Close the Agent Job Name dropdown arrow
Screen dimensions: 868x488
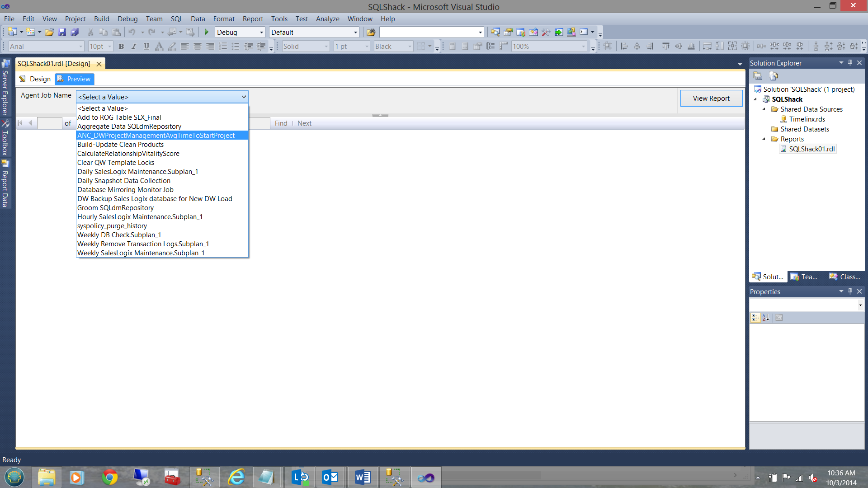point(244,97)
